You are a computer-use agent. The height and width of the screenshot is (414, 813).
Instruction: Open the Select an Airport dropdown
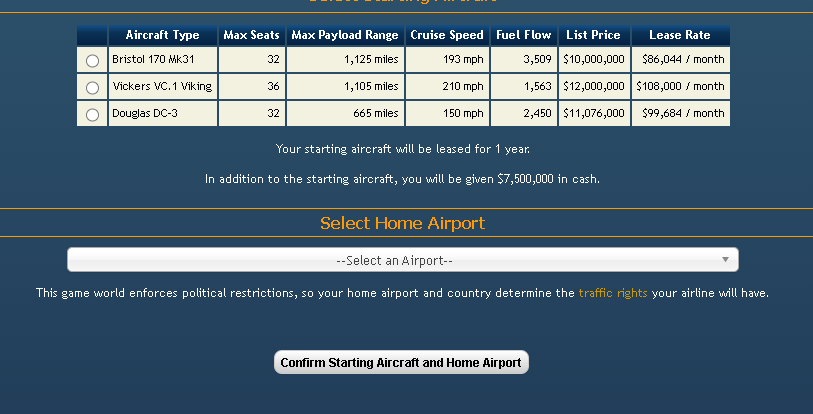click(403, 260)
